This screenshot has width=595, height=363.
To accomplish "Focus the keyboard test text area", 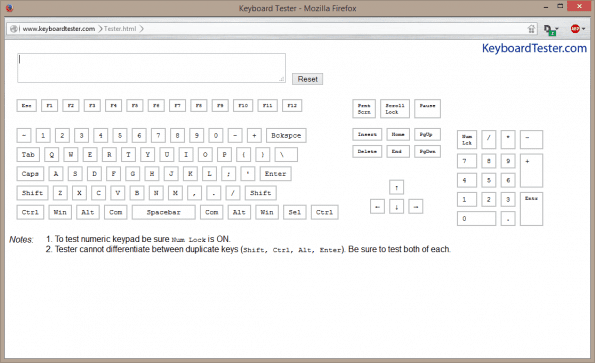I will click(151, 68).
